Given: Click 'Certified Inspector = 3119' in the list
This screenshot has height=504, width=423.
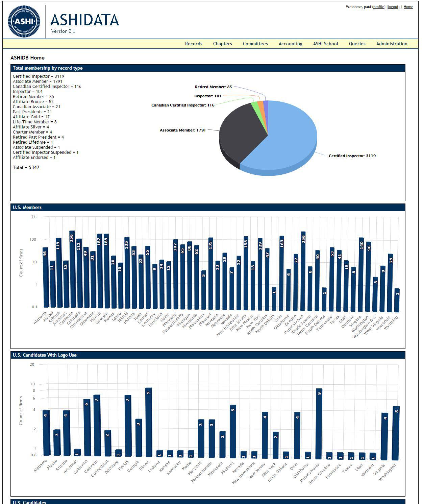Looking at the screenshot, I should point(39,76).
